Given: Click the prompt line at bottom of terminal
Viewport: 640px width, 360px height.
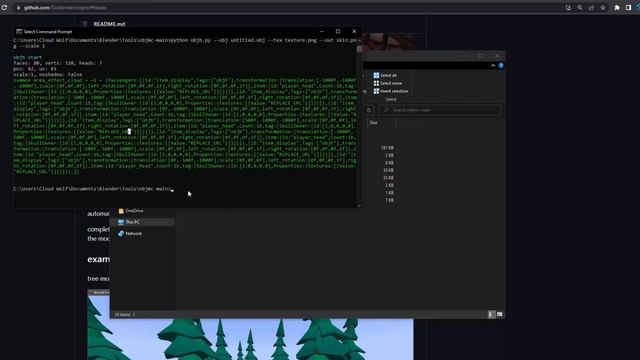Looking at the screenshot, I should (93, 189).
